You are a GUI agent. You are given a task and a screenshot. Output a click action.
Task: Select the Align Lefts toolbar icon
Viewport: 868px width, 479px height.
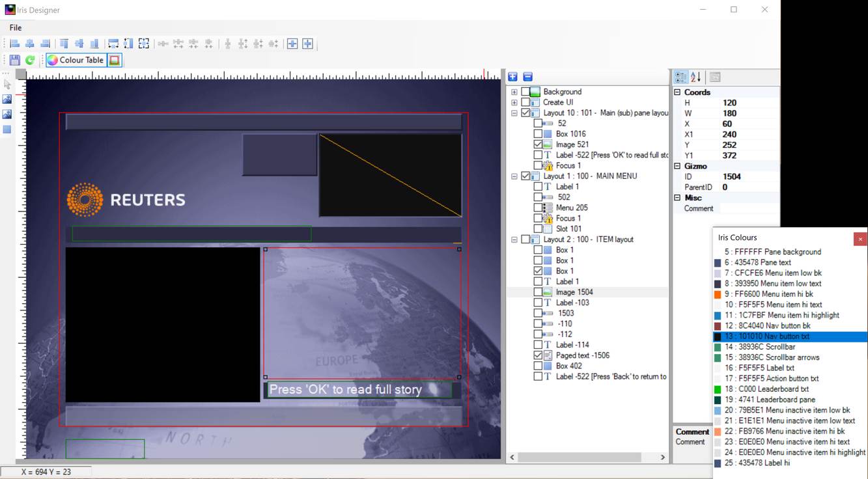click(14, 44)
